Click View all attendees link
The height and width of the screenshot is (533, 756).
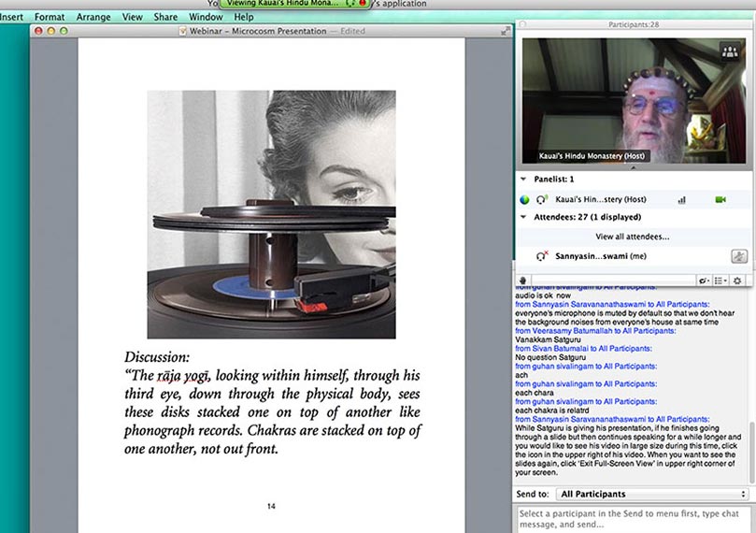click(631, 237)
